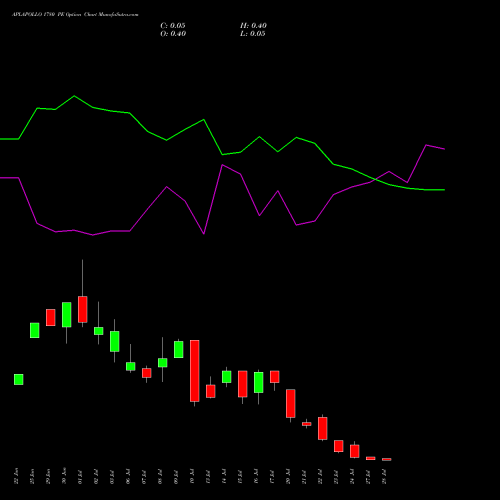The width and height of the screenshot is (500, 500).
Task: Click the close value C: 0.05
Action: click(x=173, y=26)
